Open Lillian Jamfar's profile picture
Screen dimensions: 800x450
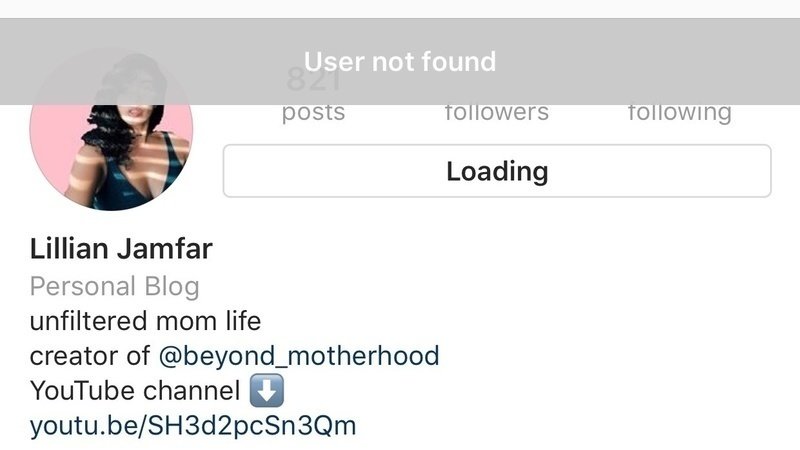pyautogui.click(x=111, y=130)
